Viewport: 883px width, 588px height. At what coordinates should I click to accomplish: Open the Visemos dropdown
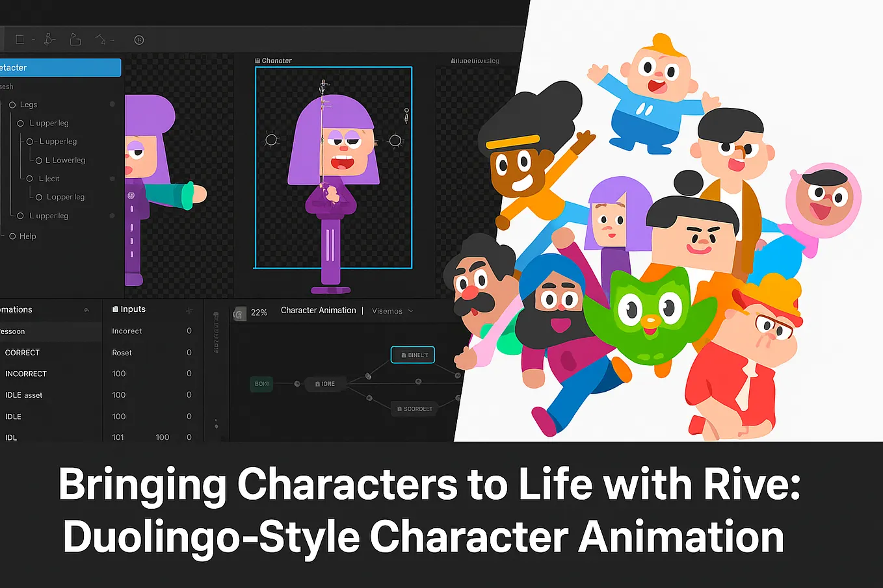(x=391, y=311)
